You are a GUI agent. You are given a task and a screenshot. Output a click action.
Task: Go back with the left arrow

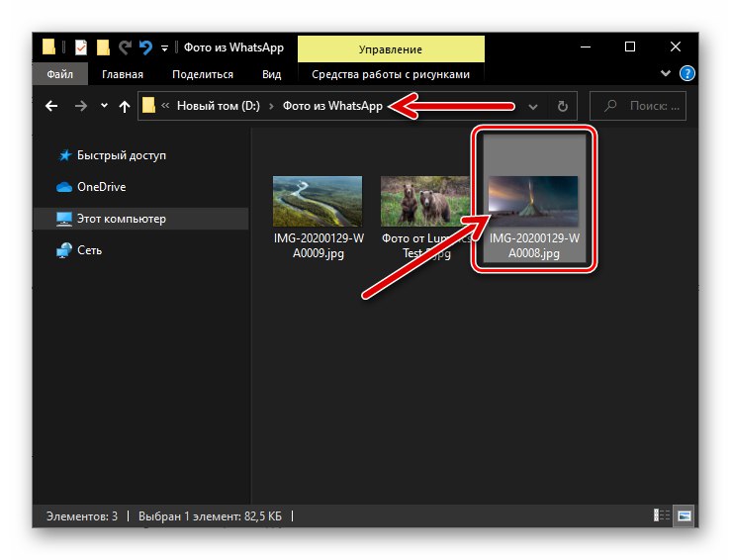[x=51, y=106]
